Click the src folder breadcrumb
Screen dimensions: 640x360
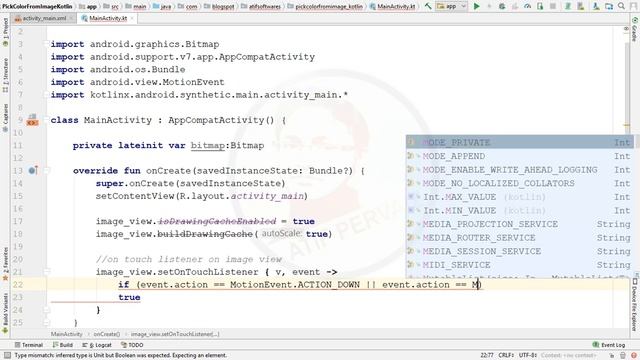coord(111,6)
